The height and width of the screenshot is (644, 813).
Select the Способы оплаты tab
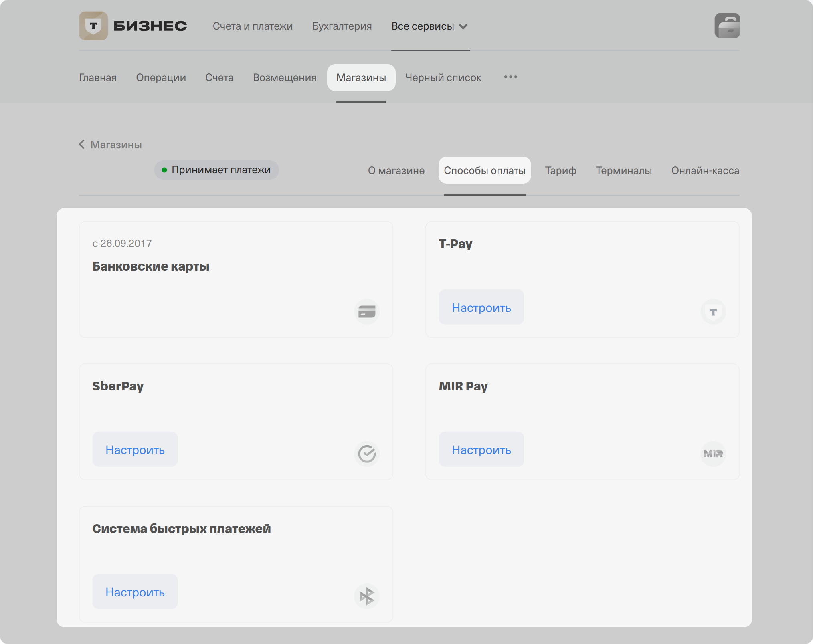point(485,170)
